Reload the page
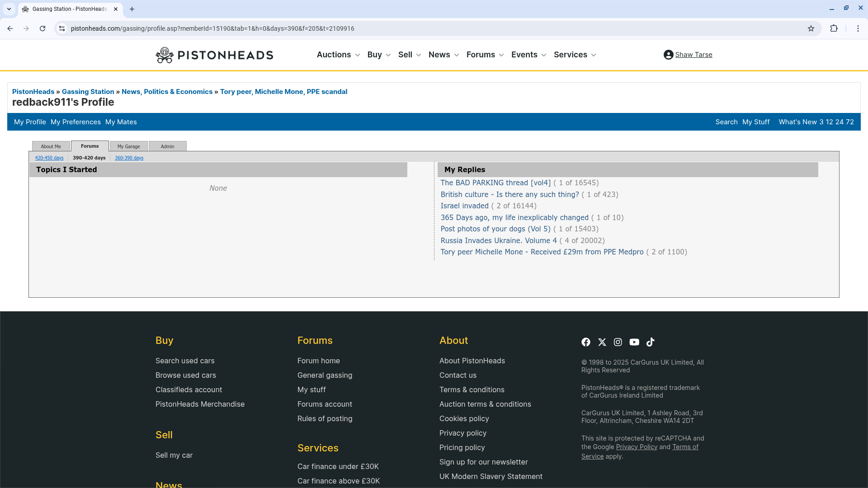 coord(42,28)
